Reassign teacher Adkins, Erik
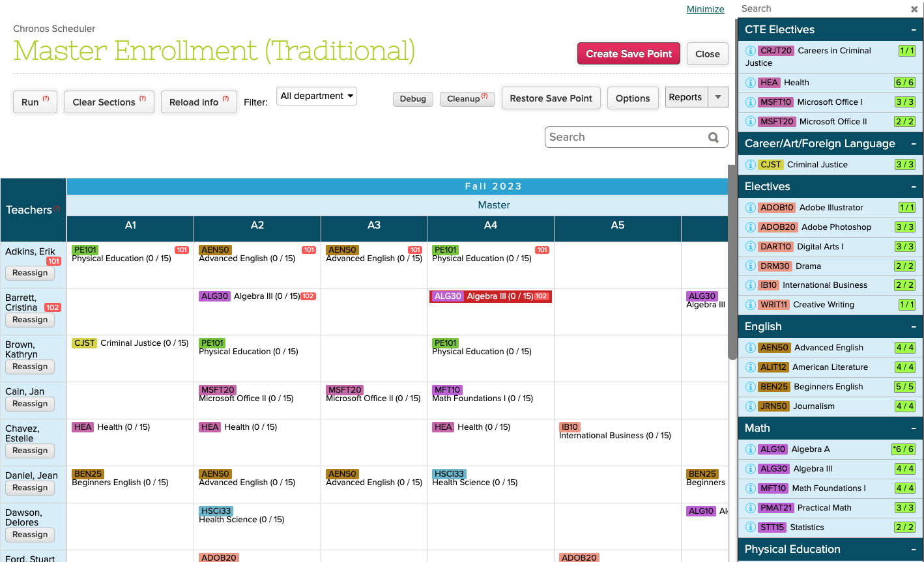Screen dimensions: 924x562 [30, 273]
